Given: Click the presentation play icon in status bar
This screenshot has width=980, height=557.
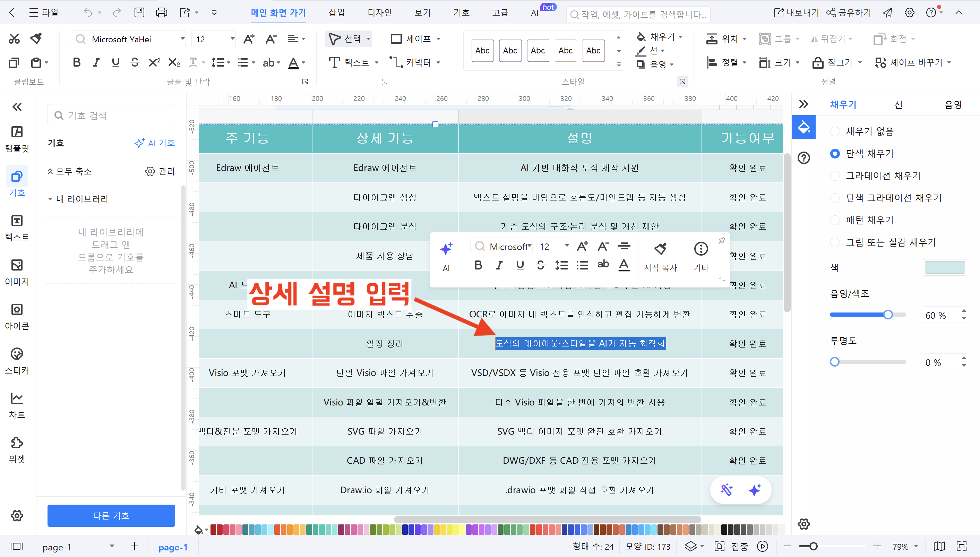Looking at the screenshot, I should click(x=762, y=546).
